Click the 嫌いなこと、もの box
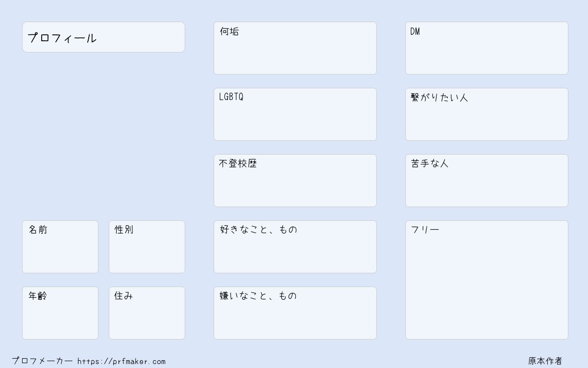This screenshot has height=368, width=588. (295, 313)
